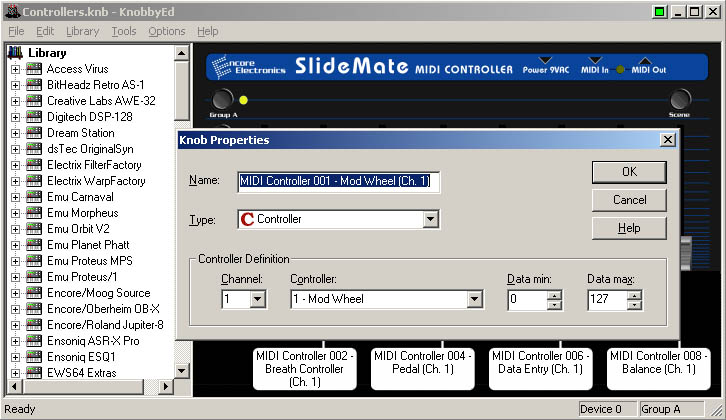Open the Library menu

(x=82, y=31)
